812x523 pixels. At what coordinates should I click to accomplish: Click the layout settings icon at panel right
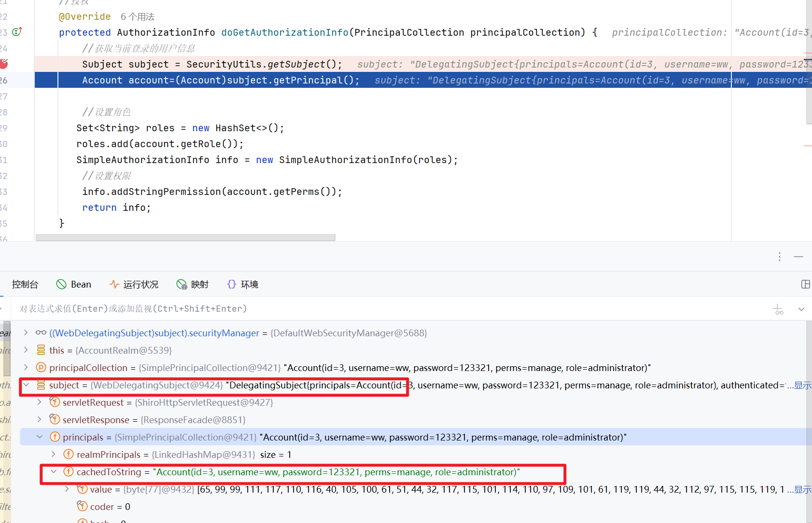click(x=805, y=284)
